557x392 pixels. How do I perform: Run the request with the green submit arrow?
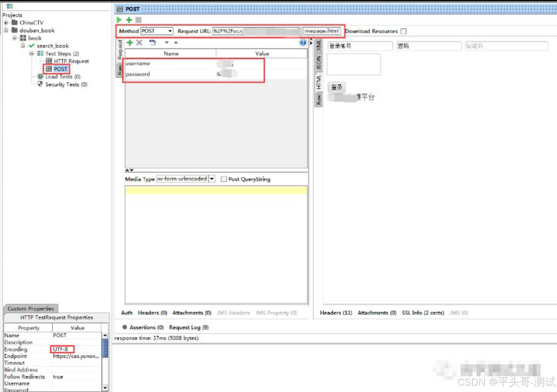coord(119,20)
